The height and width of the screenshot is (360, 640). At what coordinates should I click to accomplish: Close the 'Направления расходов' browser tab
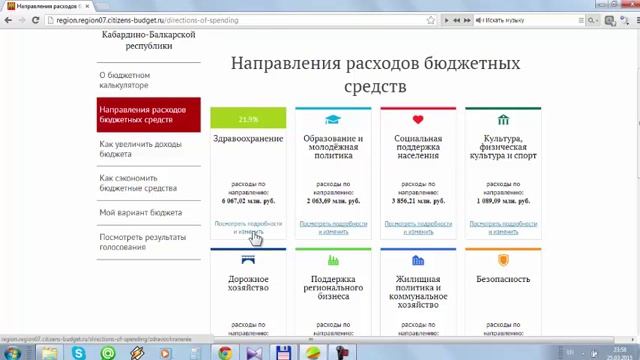coord(87,6)
